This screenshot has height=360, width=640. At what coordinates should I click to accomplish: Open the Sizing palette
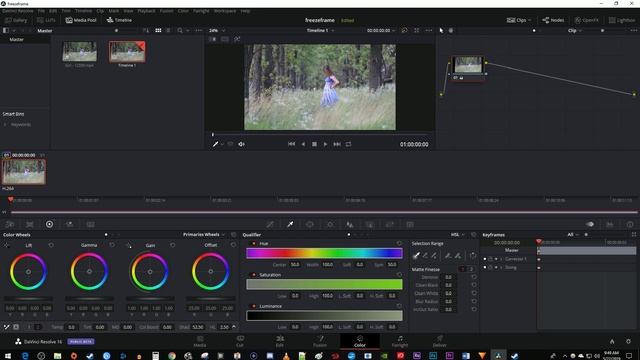click(x=390, y=224)
